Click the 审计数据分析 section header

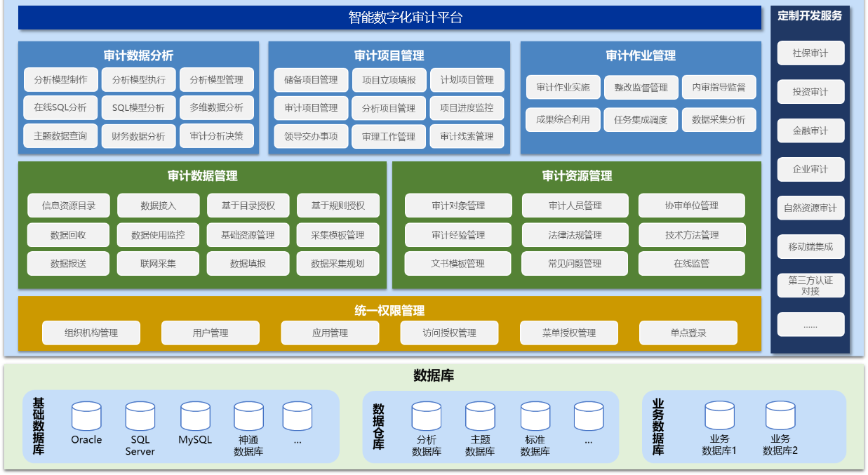138,55
